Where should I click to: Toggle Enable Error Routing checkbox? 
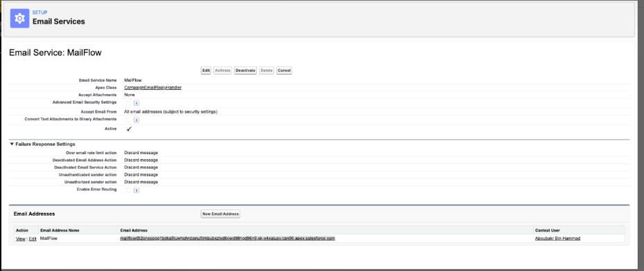point(129,190)
